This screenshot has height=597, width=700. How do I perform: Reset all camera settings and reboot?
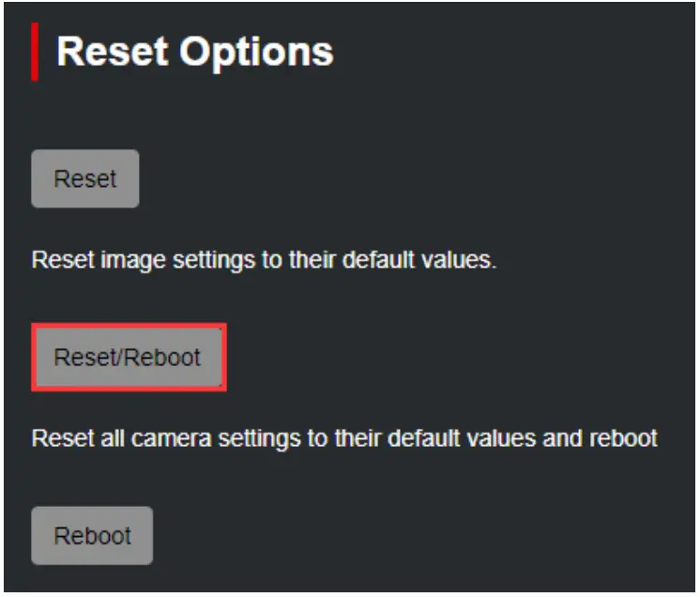point(128,358)
